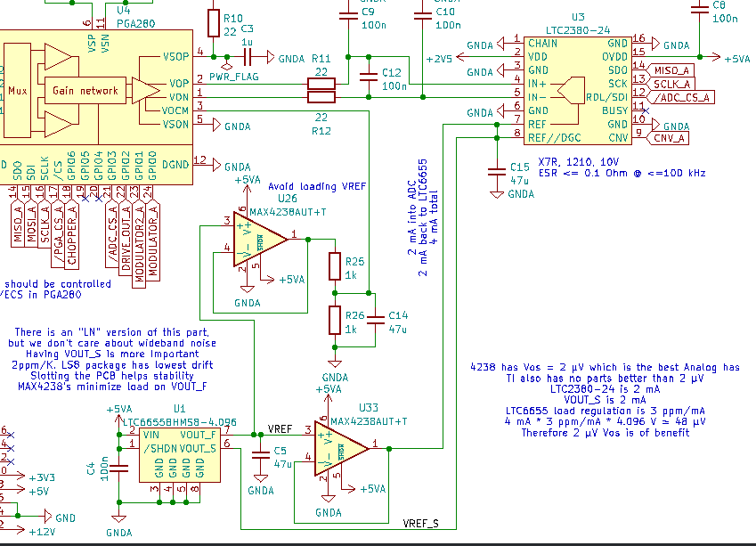Click capacitor C9 symbol

click(x=348, y=16)
